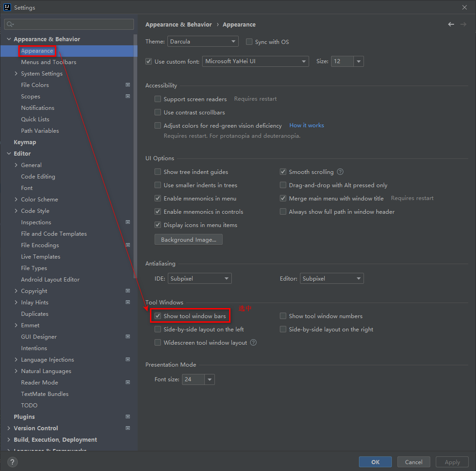The height and width of the screenshot is (471, 476).
Task: Click the OK button
Action: click(375, 462)
